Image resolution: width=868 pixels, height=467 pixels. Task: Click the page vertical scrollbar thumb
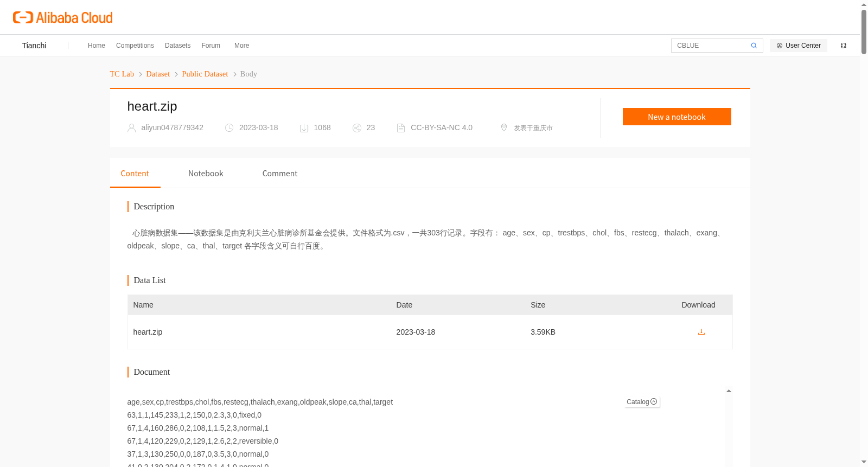[864, 31]
